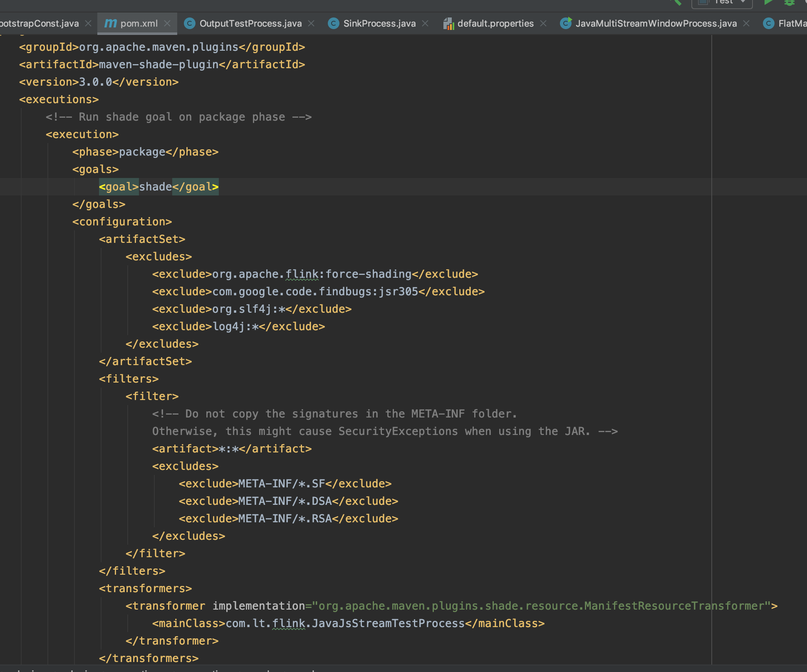Click the 'Run shade goal on package phase' comment
The image size is (807, 672).
(x=178, y=117)
